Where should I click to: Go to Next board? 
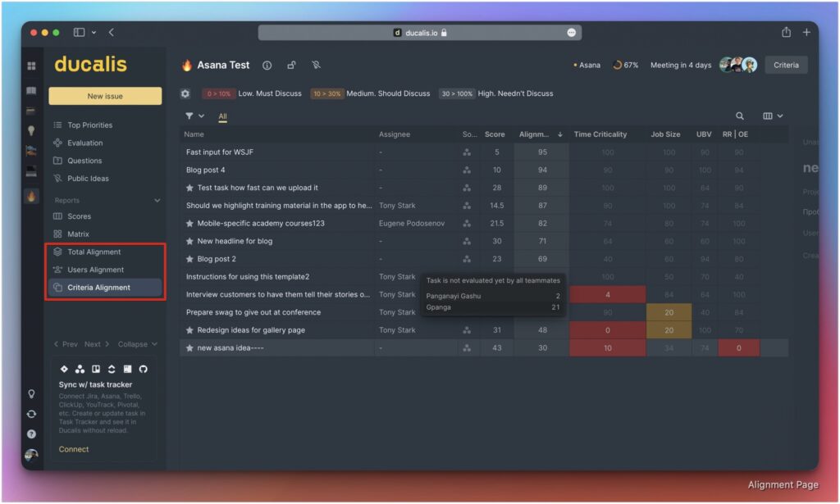[97, 344]
